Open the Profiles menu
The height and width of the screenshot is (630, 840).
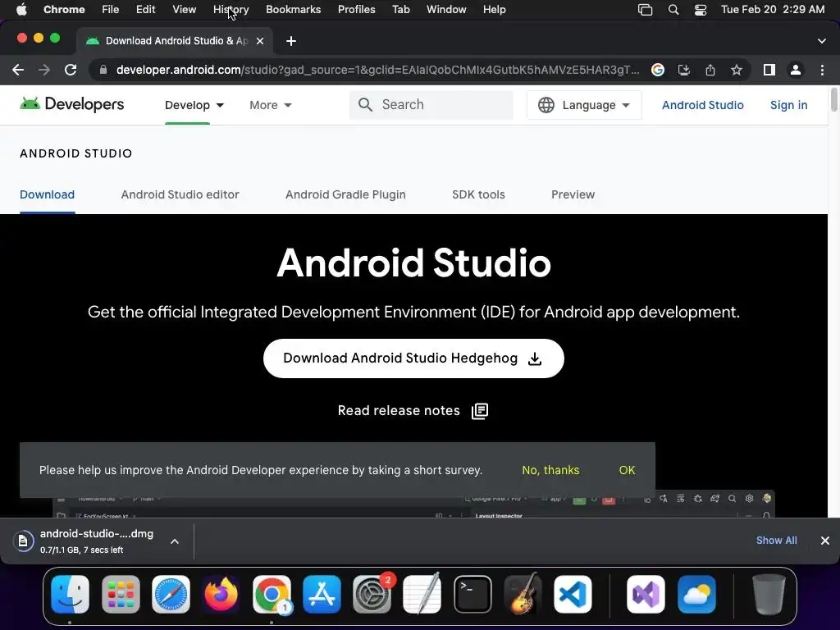pos(356,10)
